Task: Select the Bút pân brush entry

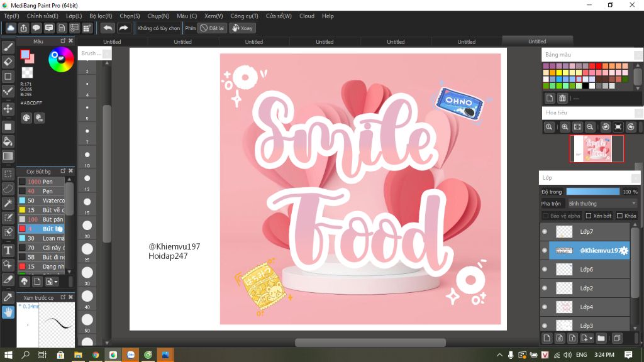Action: click(x=41, y=219)
